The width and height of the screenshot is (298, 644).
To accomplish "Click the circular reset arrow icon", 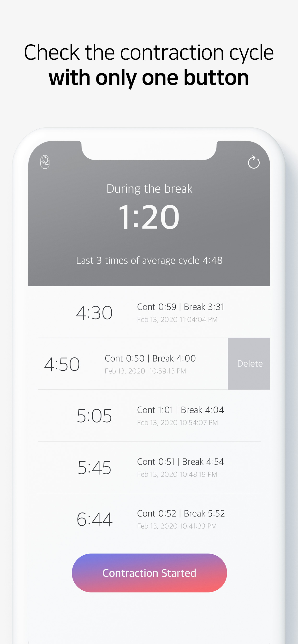I will pos(253,162).
